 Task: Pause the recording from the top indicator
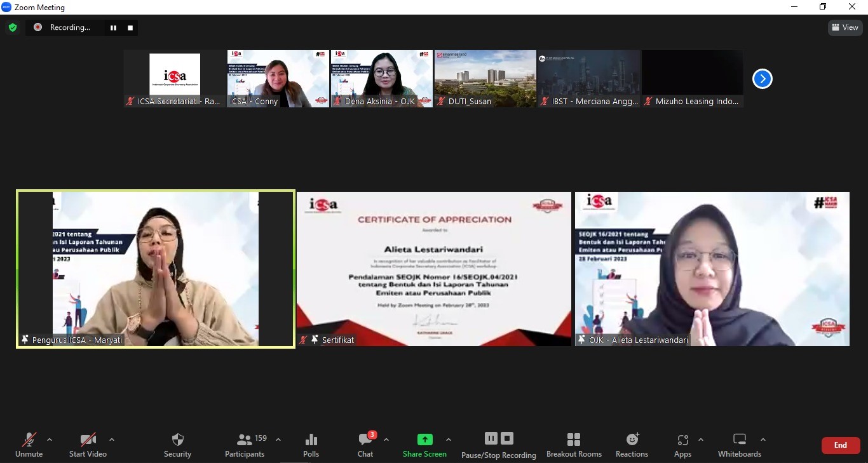(113, 27)
